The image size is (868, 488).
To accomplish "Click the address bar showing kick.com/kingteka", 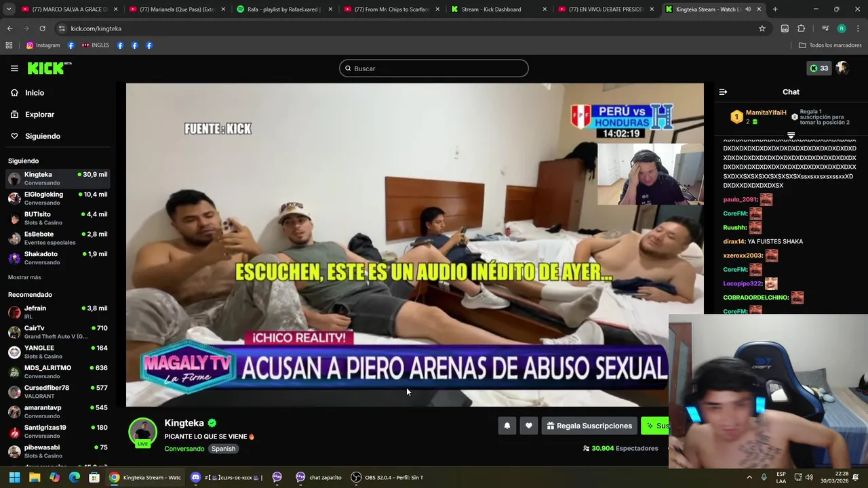I will (x=407, y=28).
